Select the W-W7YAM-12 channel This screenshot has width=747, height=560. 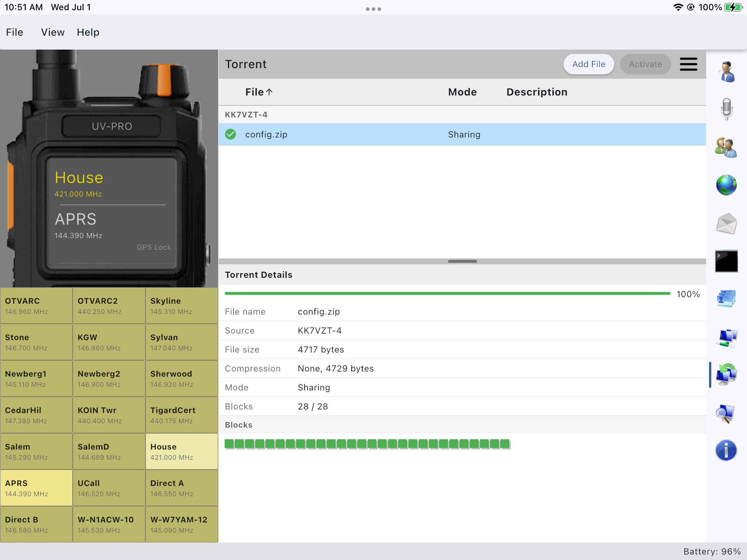pos(182,524)
